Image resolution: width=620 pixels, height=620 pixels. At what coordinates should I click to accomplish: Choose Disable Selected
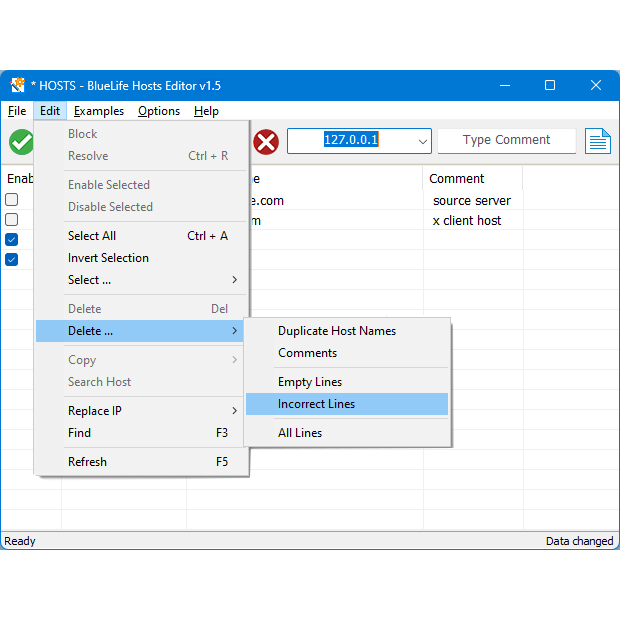tap(141, 207)
